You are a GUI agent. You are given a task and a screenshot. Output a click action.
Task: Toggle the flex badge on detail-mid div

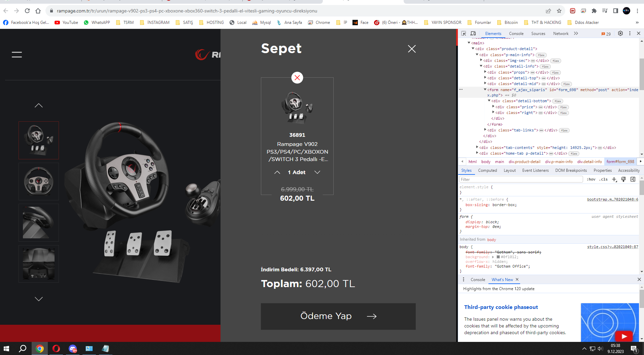[x=567, y=84]
